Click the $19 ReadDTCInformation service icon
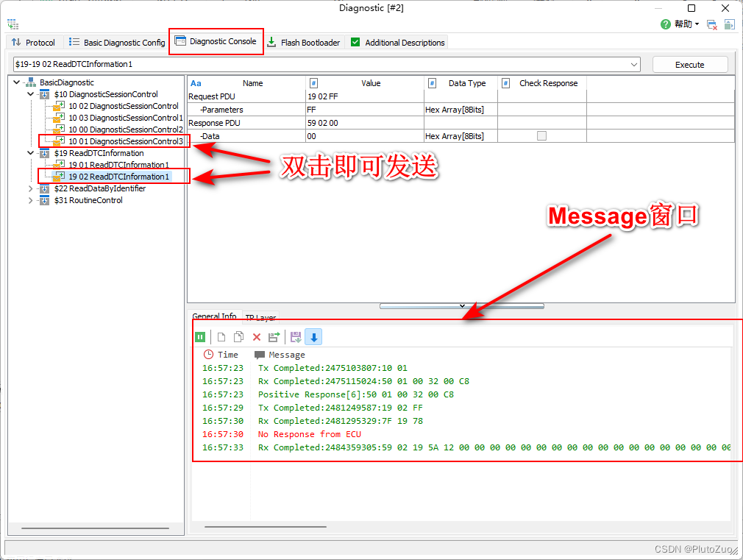 (45, 153)
